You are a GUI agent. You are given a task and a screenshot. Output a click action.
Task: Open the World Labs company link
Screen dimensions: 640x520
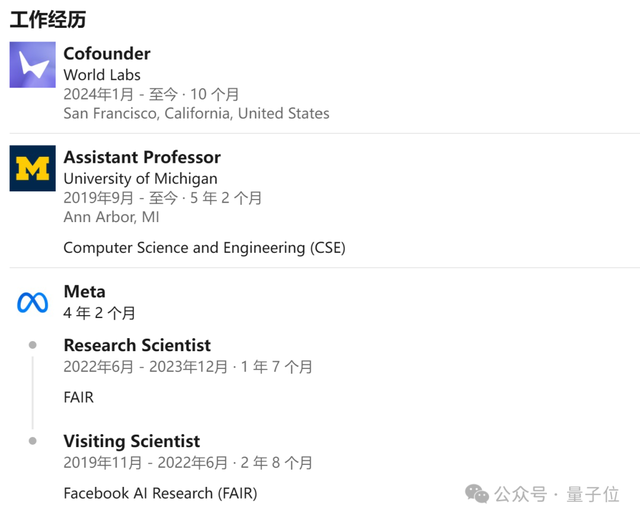click(102, 75)
